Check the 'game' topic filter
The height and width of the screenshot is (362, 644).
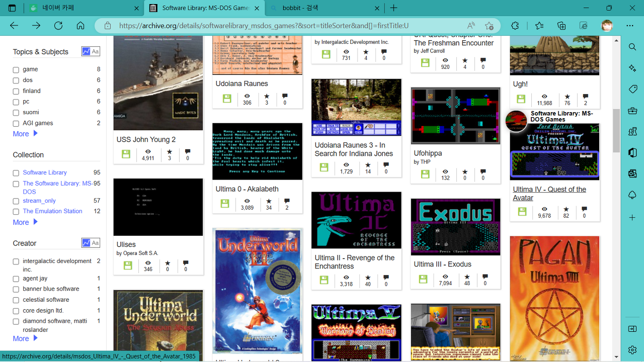pyautogui.click(x=16, y=70)
